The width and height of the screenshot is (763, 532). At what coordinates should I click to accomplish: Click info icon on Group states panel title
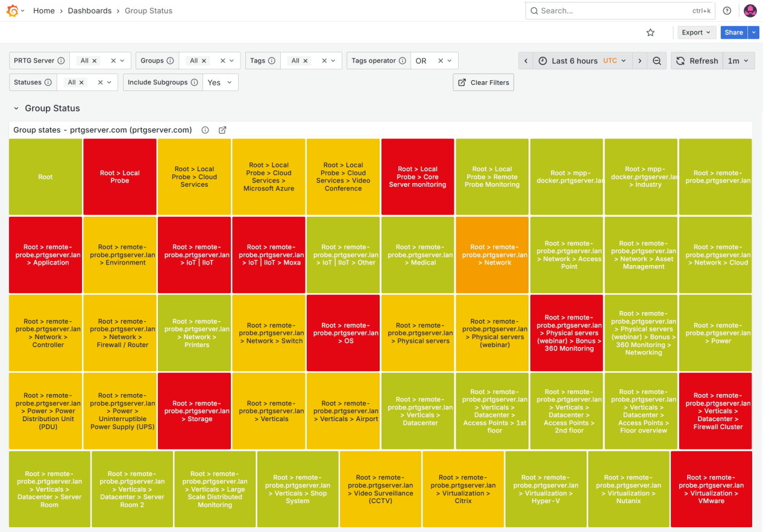point(205,130)
